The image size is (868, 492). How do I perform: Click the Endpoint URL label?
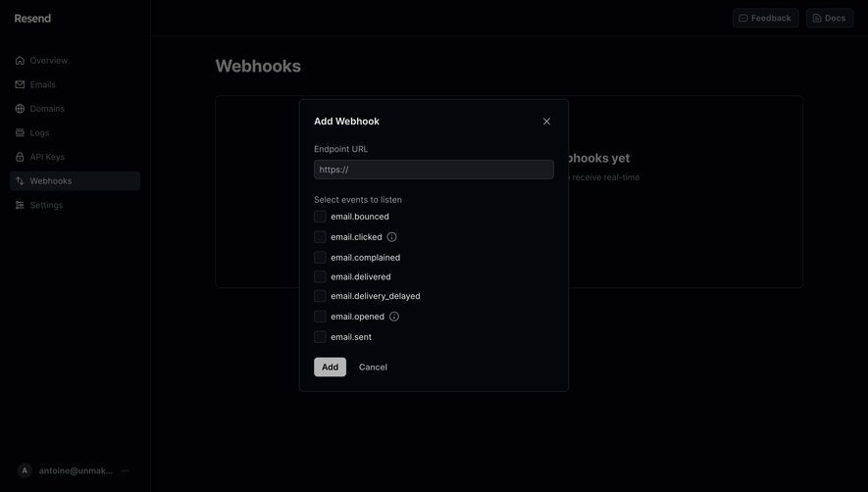pyautogui.click(x=340, y=149)
